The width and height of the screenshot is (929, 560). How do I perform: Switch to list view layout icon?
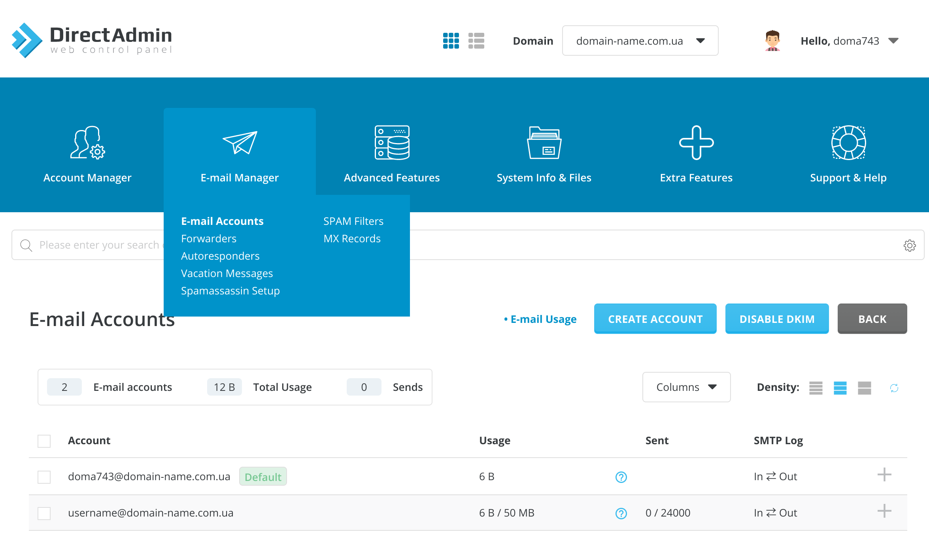(x=476, y=41)
